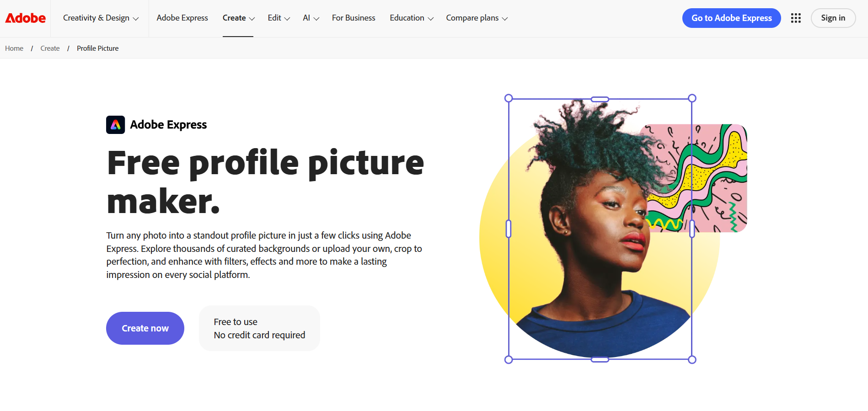The height and width of the screenshot is (411, 868).
Task: Click the left-middle resize handle
Action: [x=509, y=229]
